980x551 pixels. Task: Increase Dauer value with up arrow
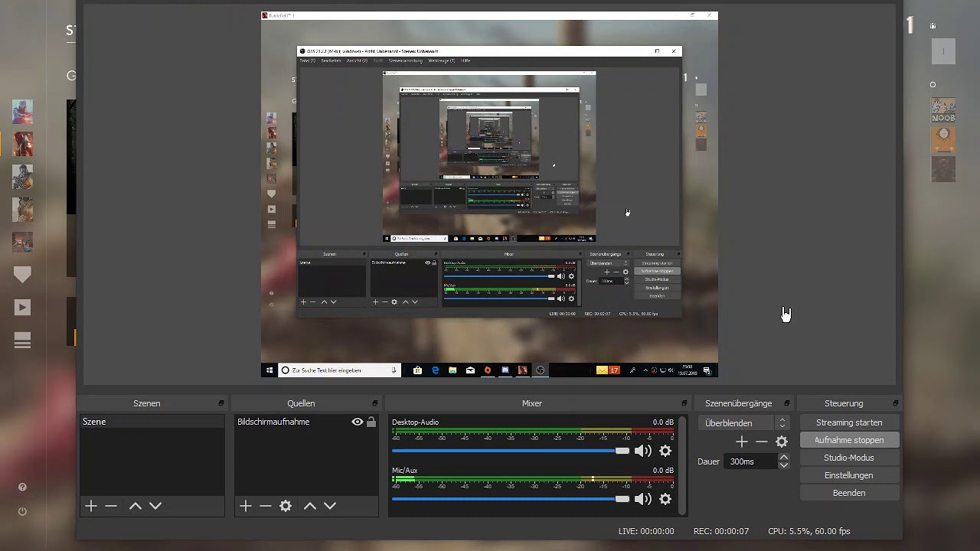[783, 458]
